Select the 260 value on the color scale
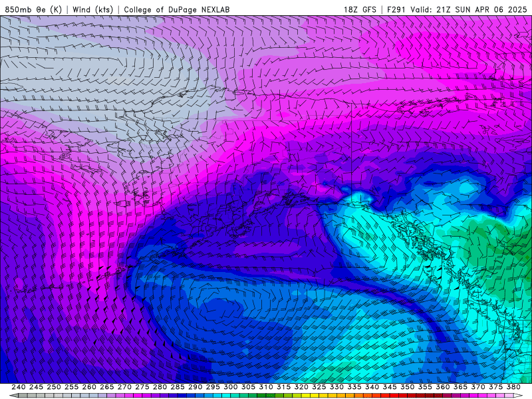This screenshot has height=399, width=532. (89, 387)
